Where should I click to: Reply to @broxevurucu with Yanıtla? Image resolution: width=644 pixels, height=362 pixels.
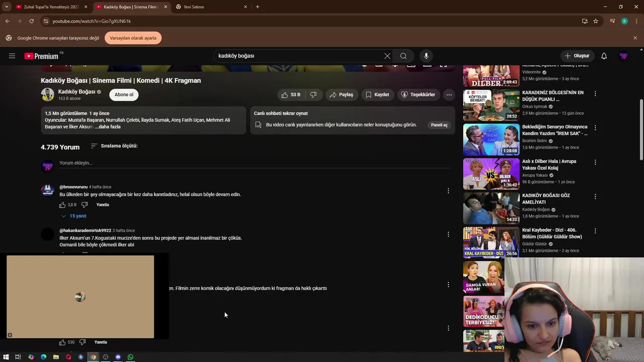pyautogui.click(x=103, y=205)
